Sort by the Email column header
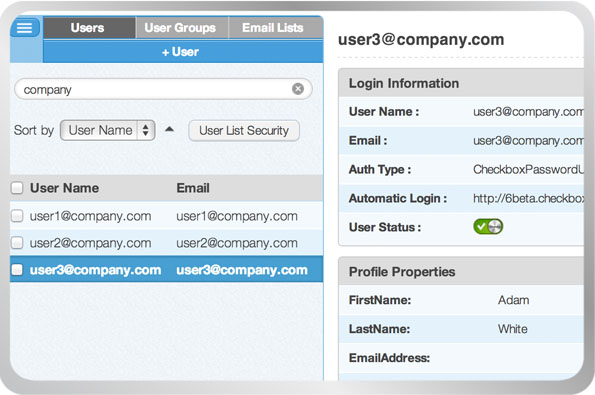 coord(193,188)
